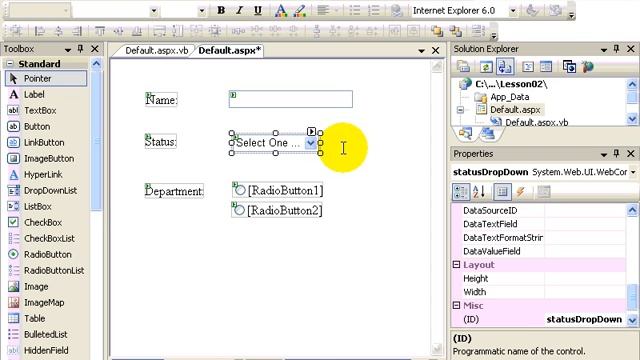This screenshot has width=640, height=360.
Task: Select the Lesson02 project root node
Action: tap(511, 84)
